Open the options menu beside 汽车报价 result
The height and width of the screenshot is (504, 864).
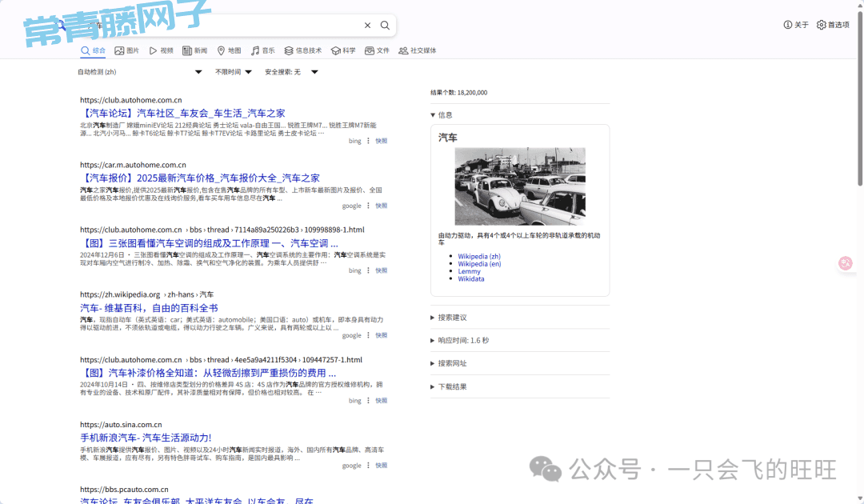click(x=368, y=206)
